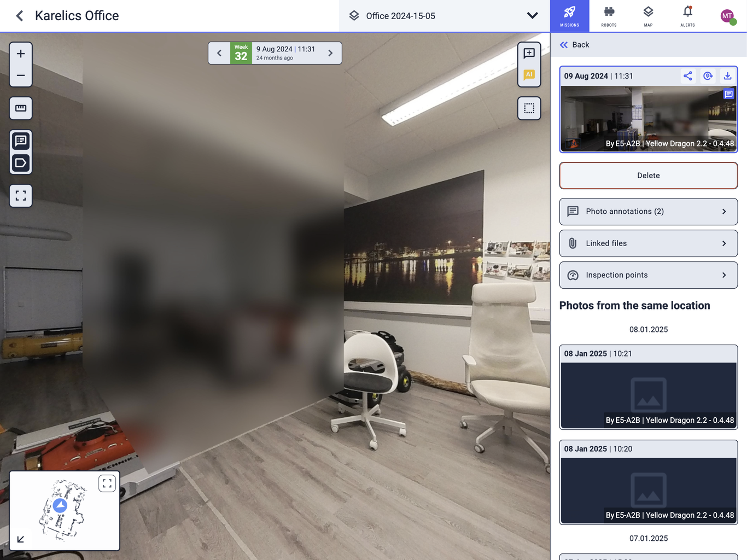Switch to the Robots tab
The height and width of the screenshot is (560, 747).
[609, 16]
